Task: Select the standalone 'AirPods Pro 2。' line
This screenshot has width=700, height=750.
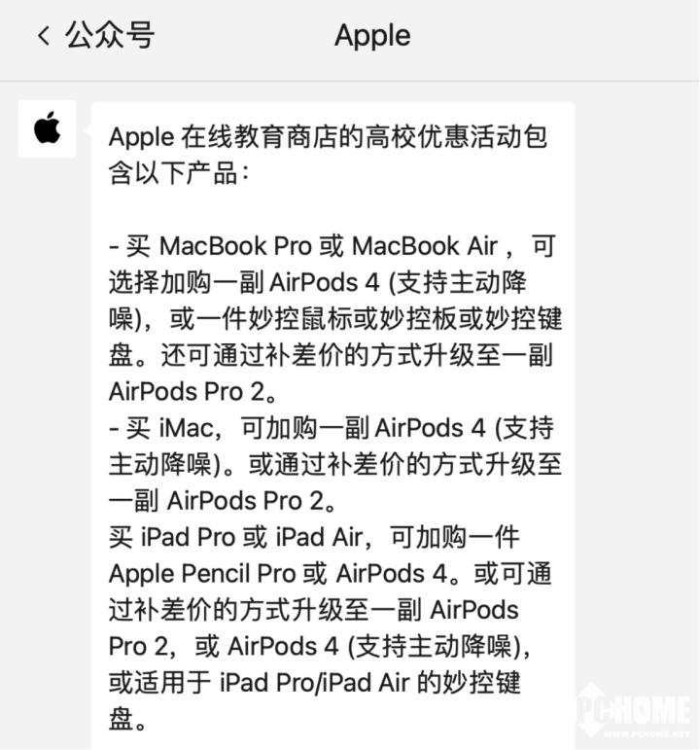Action: (x=192, y=391)
